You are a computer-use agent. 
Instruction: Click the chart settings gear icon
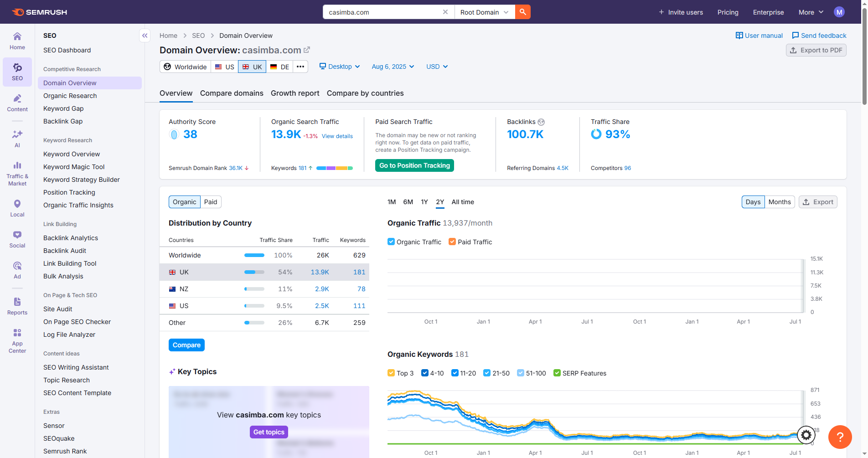point(806,435)
